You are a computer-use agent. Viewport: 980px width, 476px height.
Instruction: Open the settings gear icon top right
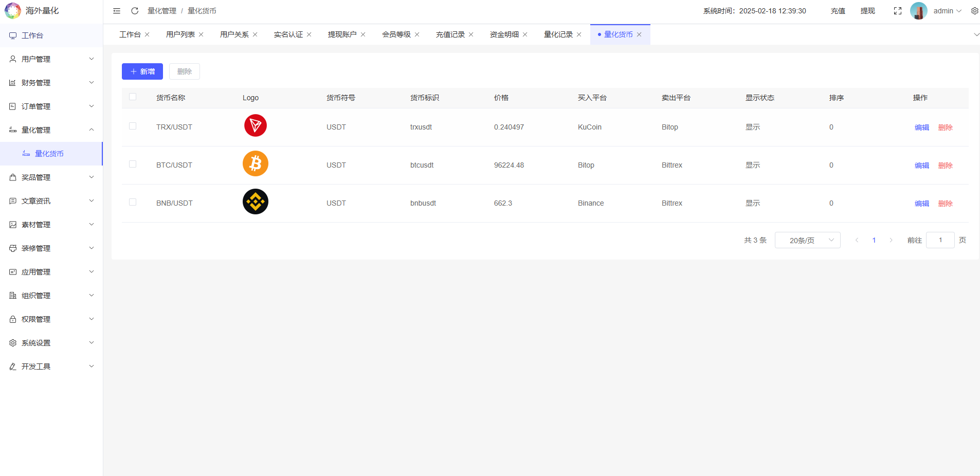pyautogui.click(x=974, y=10)
